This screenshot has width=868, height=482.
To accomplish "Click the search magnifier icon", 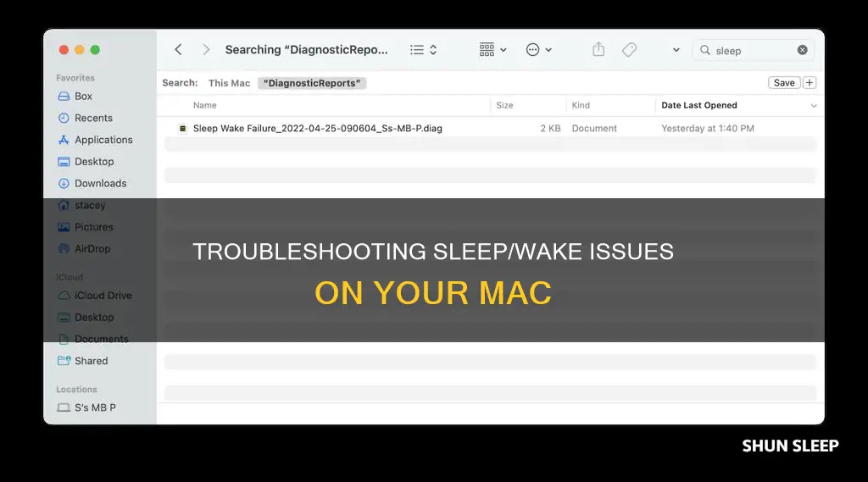I will [x=704, y=50].
